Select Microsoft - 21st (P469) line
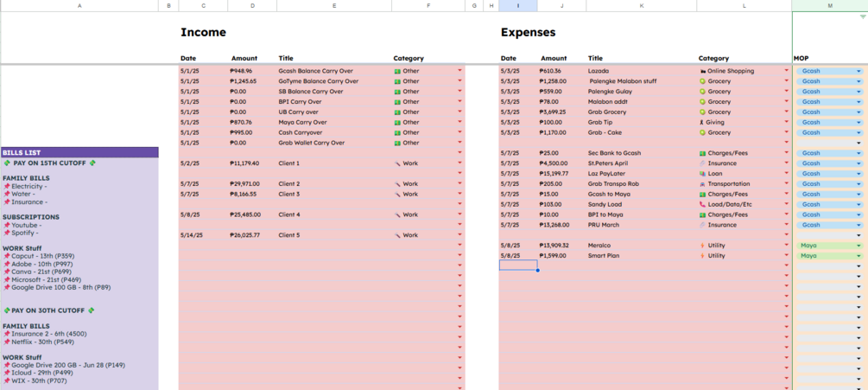 pos(42,279)
